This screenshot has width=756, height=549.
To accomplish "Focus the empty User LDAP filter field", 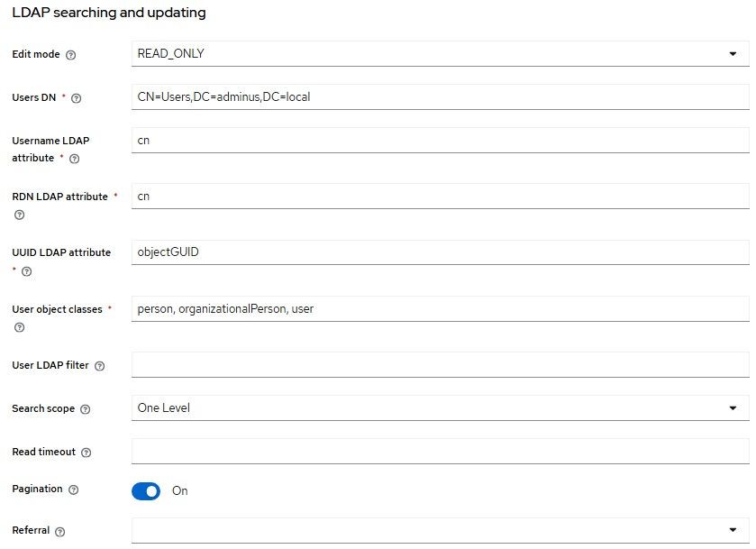I will (x=441, y=365).
